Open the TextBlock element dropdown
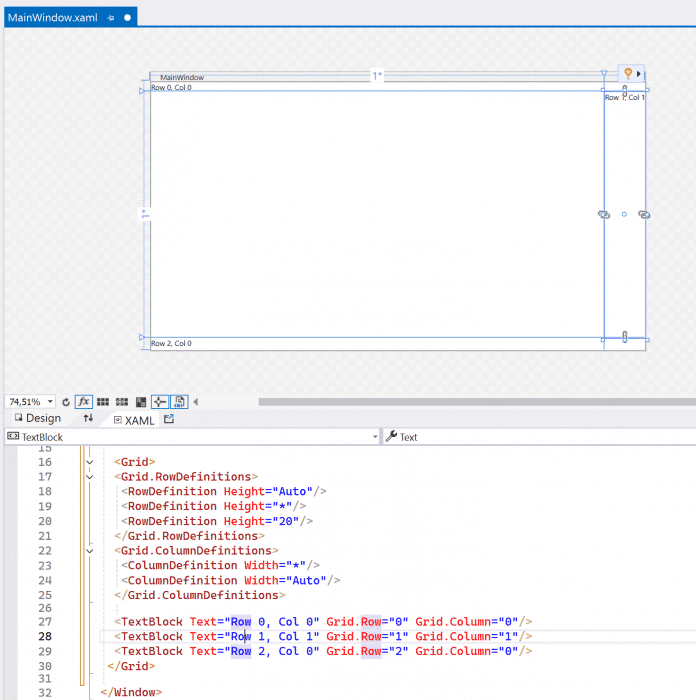Image resolution: width=696 pixels, height=700 pixels. [x=375, y=437]
